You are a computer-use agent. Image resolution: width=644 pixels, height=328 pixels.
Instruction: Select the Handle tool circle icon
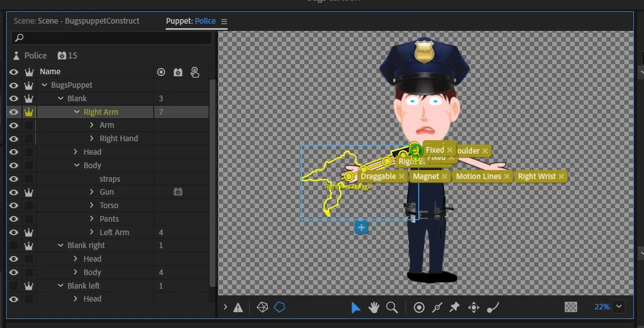click(419, 308)
